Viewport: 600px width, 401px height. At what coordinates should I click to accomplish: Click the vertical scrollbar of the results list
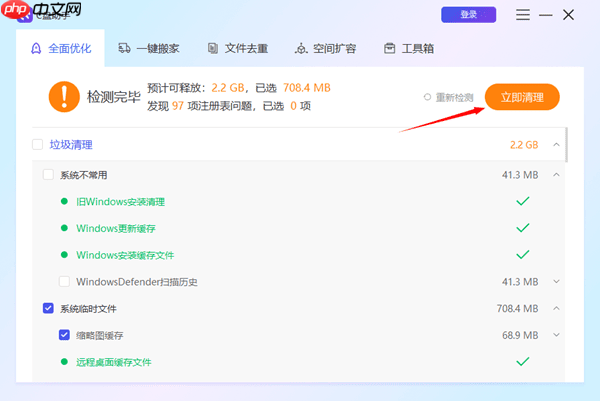click(x=566, y=145)
